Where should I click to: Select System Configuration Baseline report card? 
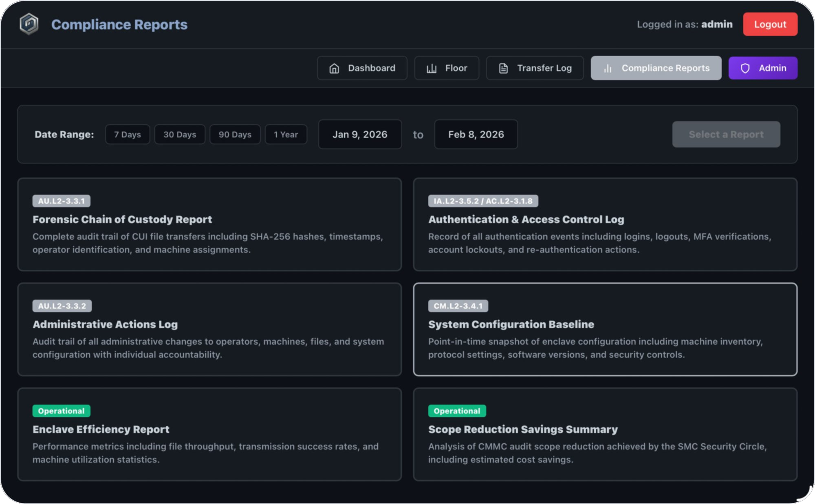coord(605,329)
